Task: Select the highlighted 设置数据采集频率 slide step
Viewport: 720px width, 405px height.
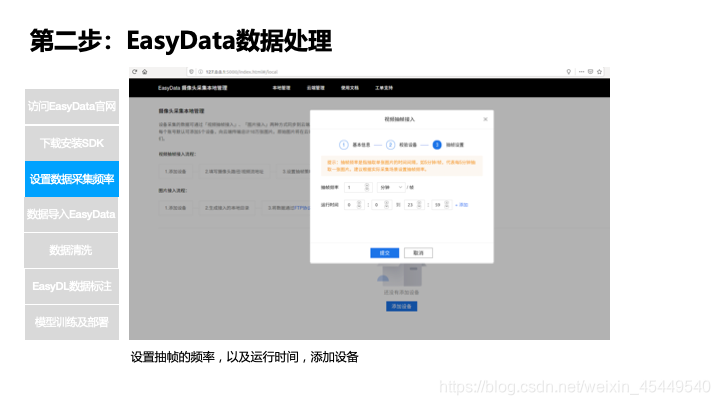Action: (72, 179)
